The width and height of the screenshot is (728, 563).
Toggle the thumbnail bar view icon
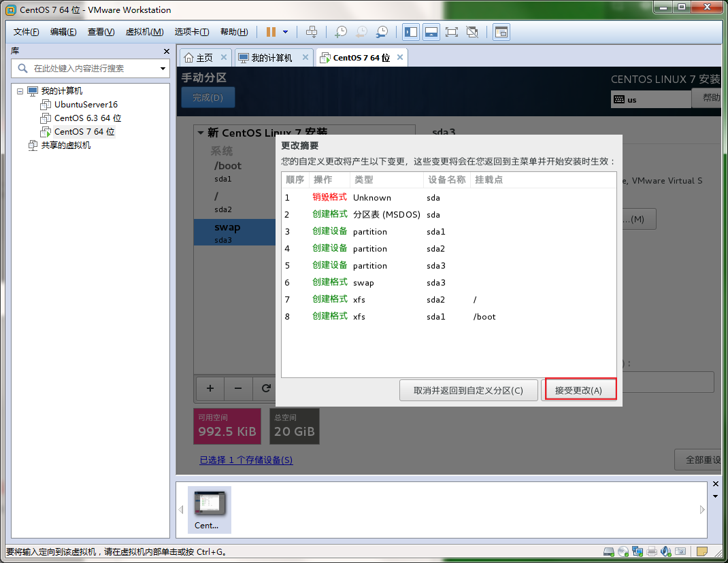point(431,32)
